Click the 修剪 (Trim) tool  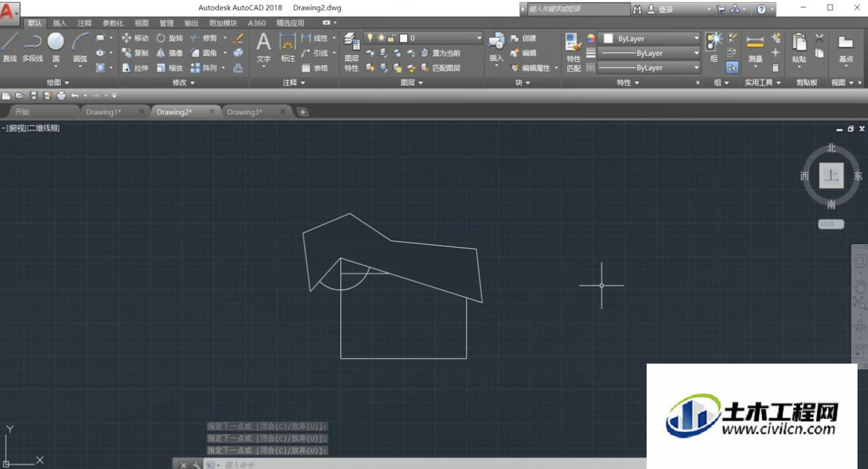coord(204,38)
